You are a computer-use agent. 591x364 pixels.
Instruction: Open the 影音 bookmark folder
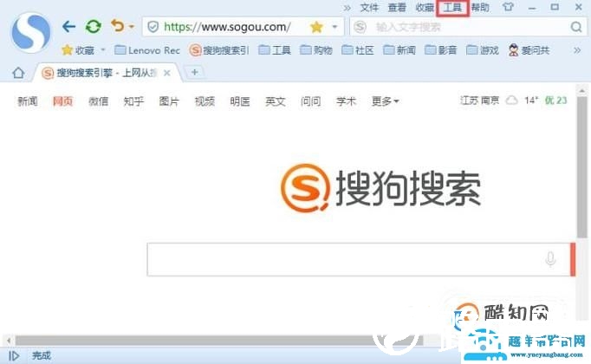point(441,50)
